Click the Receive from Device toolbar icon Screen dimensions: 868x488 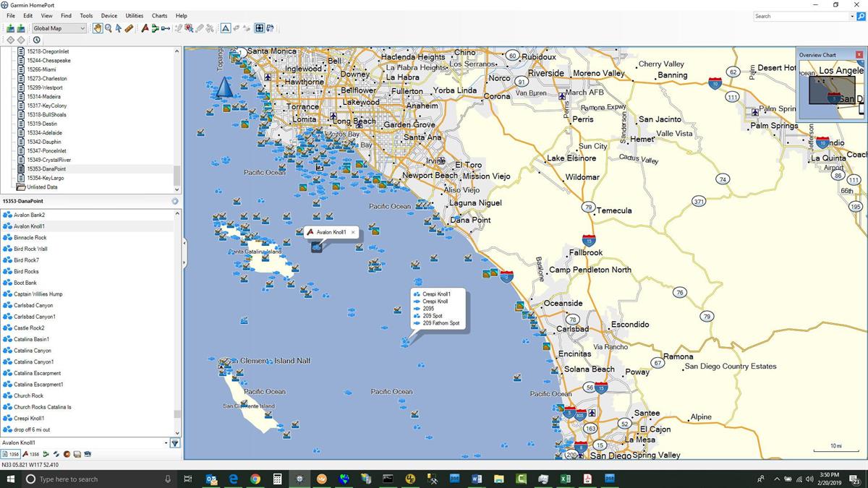tap(22, 28)
